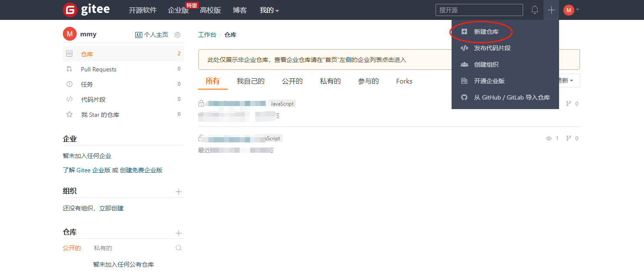Click the search magnifier in the 仓库 sidebar panel

click(x=179, y=248)
